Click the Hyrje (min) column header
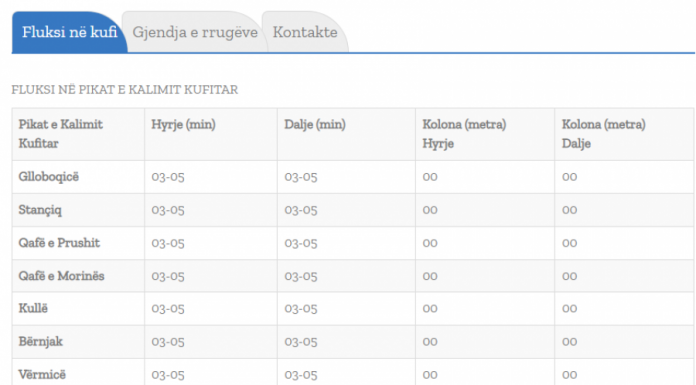Image resolution: width=696 pixels, height=385 pixels. click(x=183, y=124)
